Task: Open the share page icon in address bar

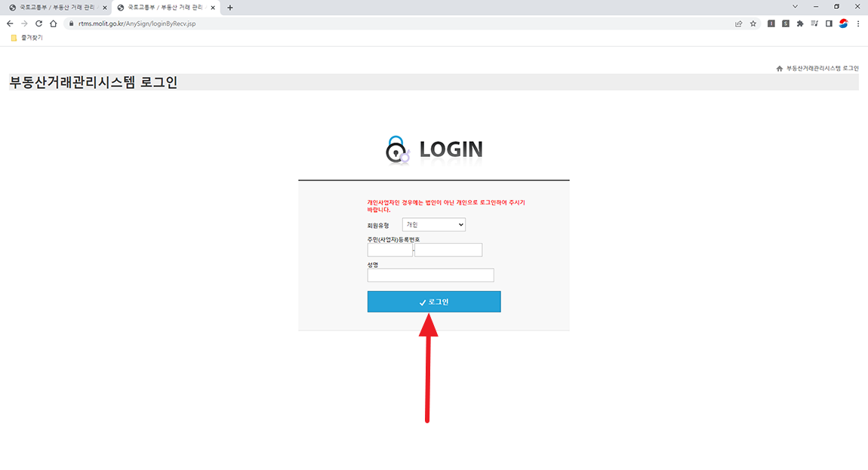Action: coord(738,24)
